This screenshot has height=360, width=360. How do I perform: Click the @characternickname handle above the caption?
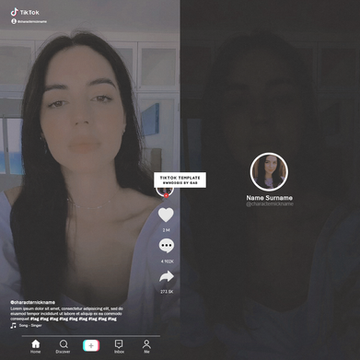click(x=33, y=303)
